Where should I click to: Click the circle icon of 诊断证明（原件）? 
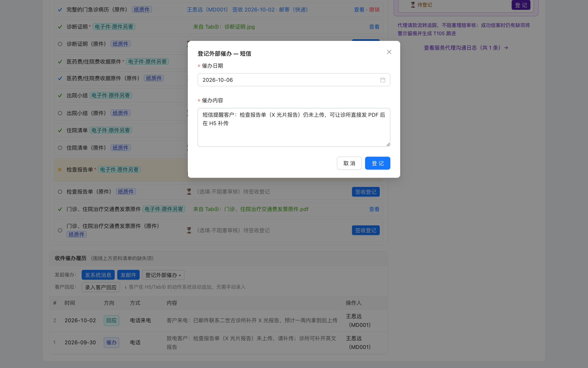[x=60, y=44]
